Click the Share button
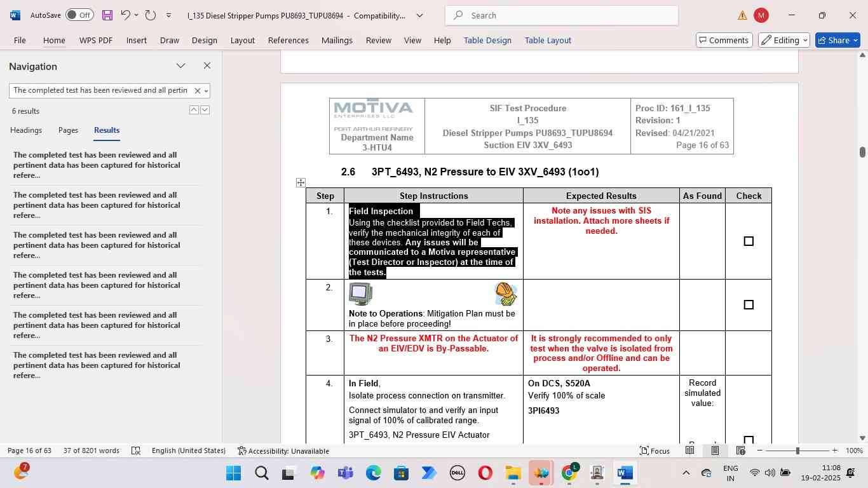Screen dimensions: 868x488 coord(837,40)
